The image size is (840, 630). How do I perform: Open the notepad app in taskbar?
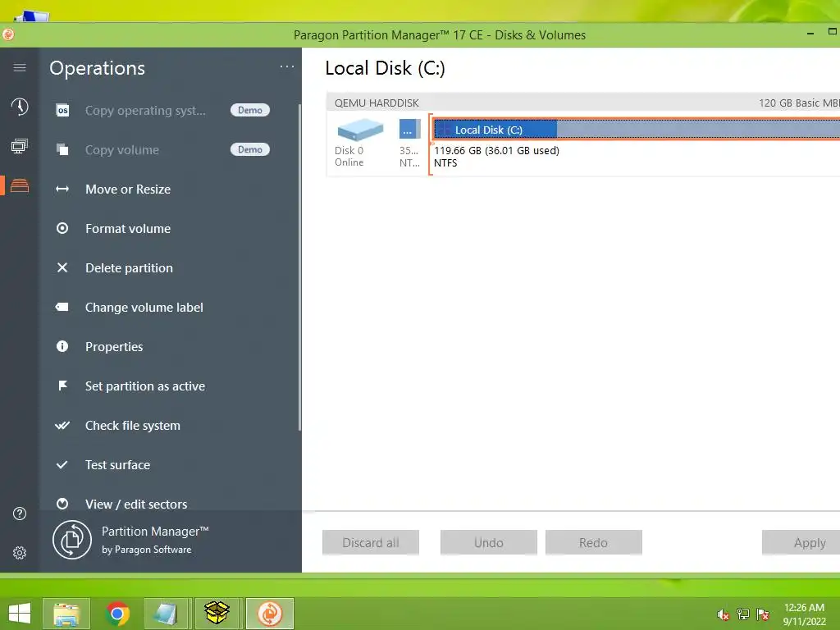pos(166,614)
